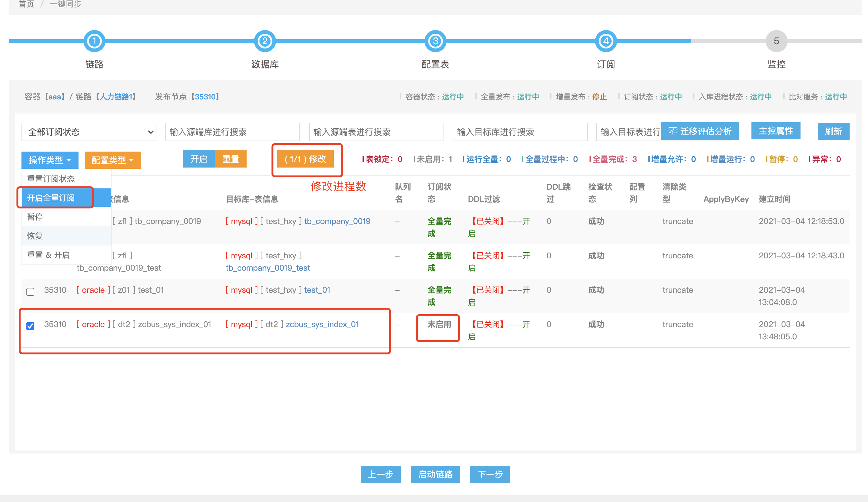Click step 5 监控 circle icon

pyautogui.click(x=776, y=41)
